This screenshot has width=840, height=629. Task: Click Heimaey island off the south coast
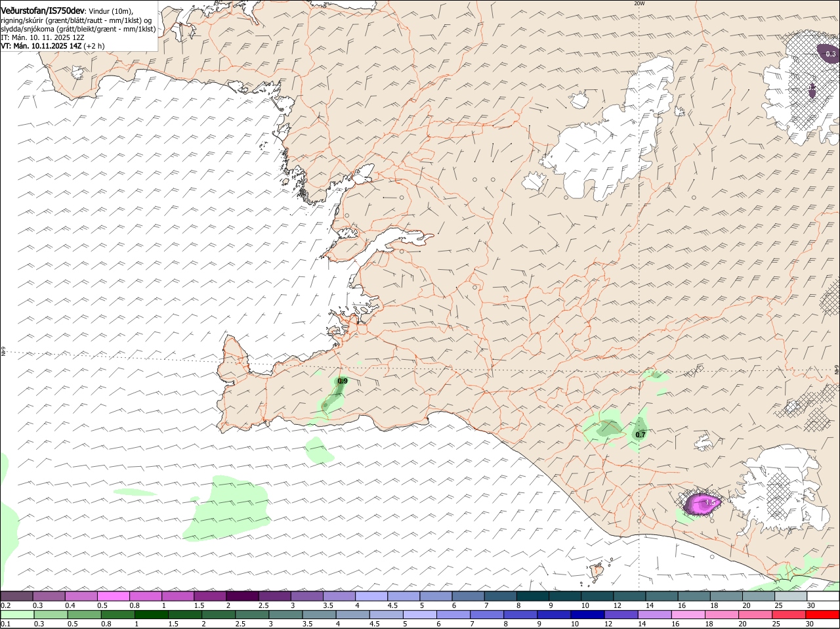click(x=597, y=572)
